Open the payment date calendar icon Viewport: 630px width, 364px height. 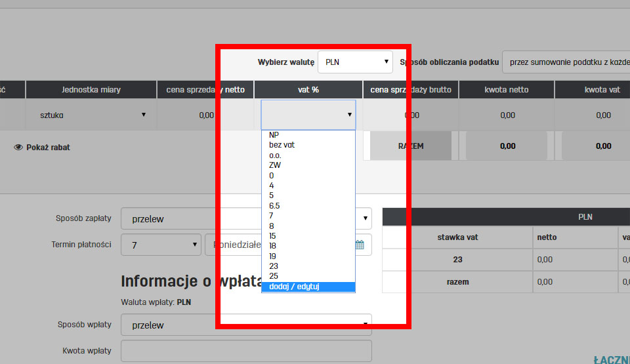pyautogui.click(x=360, y=244)
